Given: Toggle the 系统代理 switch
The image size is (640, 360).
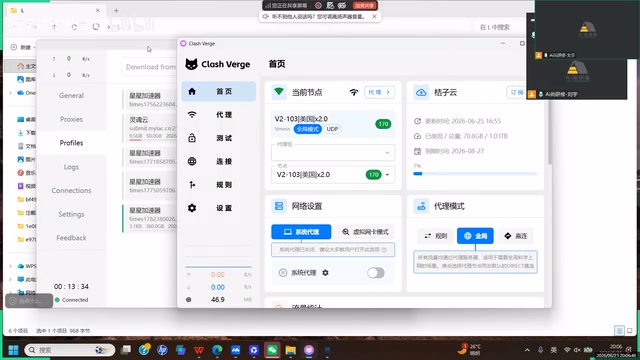Looking at the screenshot, I should [376, 273].
